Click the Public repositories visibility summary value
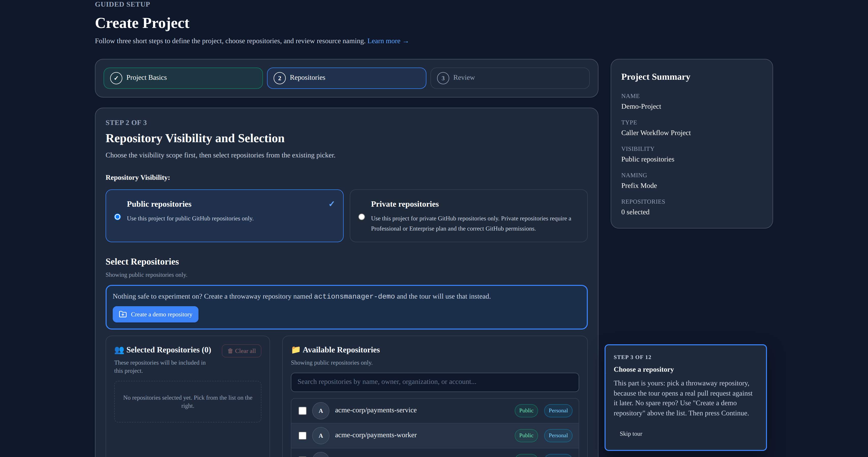 (x=648, y=159)
